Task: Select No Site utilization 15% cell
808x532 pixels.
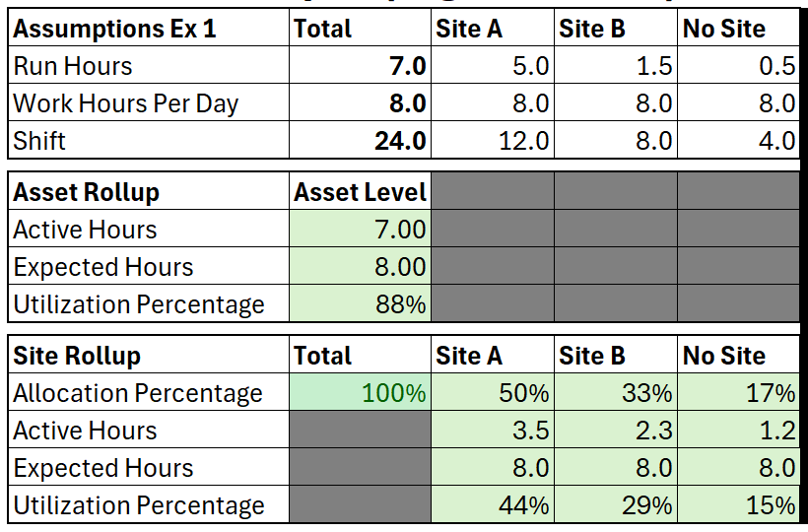Action: [x=738, y=504]
